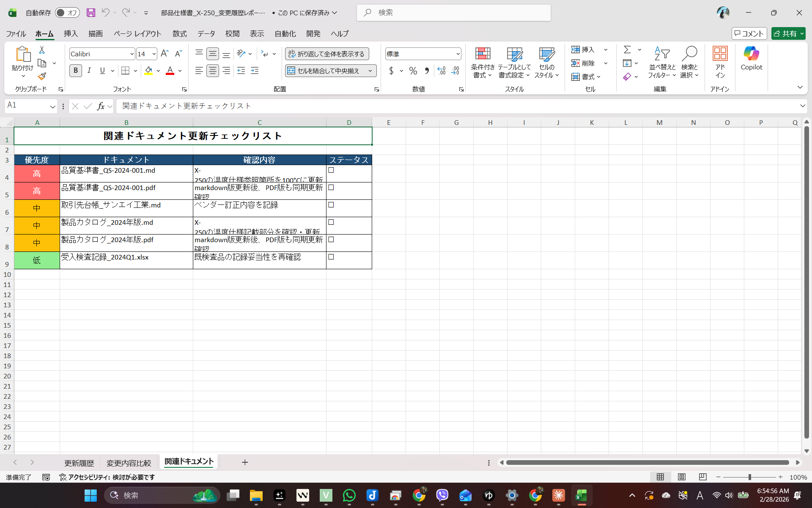Switch to the 変更内容比較 sheet tab

point(129,463)
